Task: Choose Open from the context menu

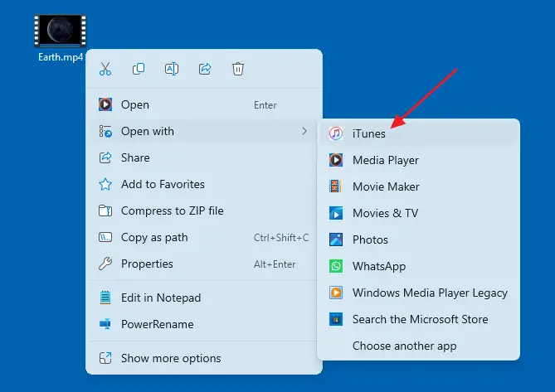Action: 204,104
